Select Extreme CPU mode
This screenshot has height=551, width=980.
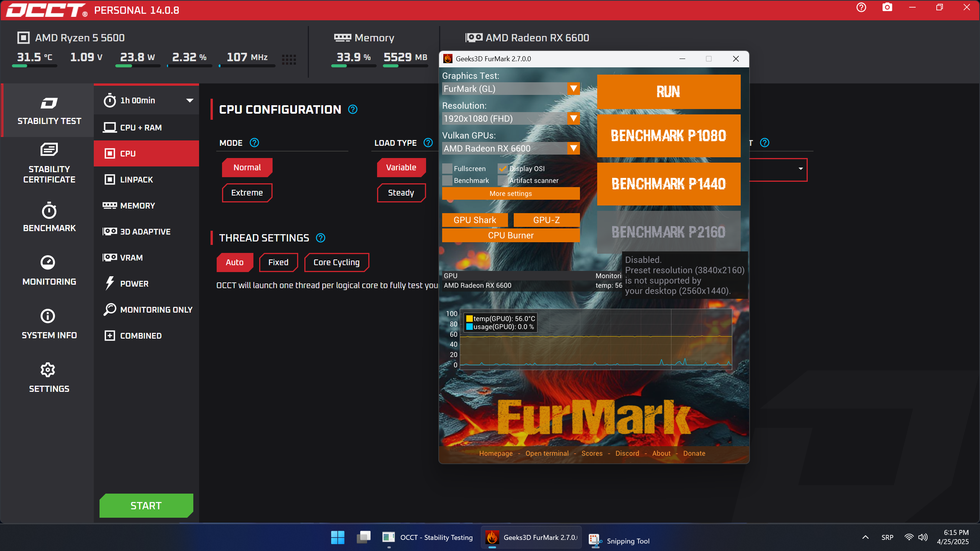[x=247, y=193]
